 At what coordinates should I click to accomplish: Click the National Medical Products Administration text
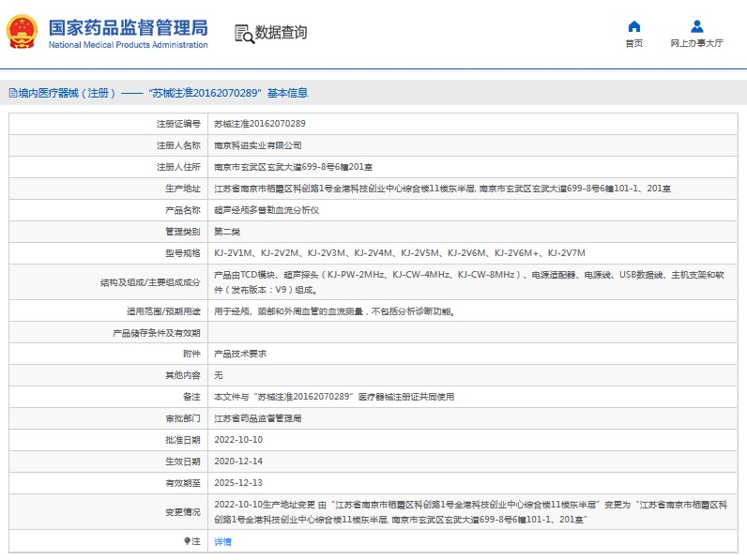click(x=129, y=45)
